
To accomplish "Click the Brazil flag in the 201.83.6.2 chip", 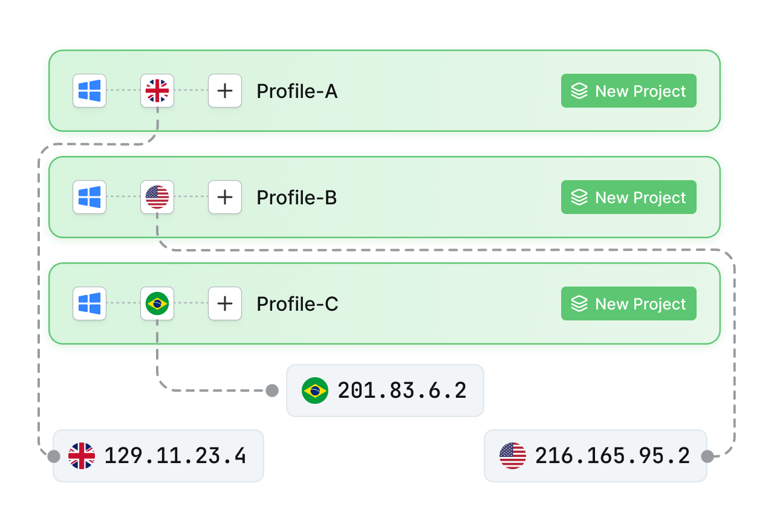I will 314,391.
